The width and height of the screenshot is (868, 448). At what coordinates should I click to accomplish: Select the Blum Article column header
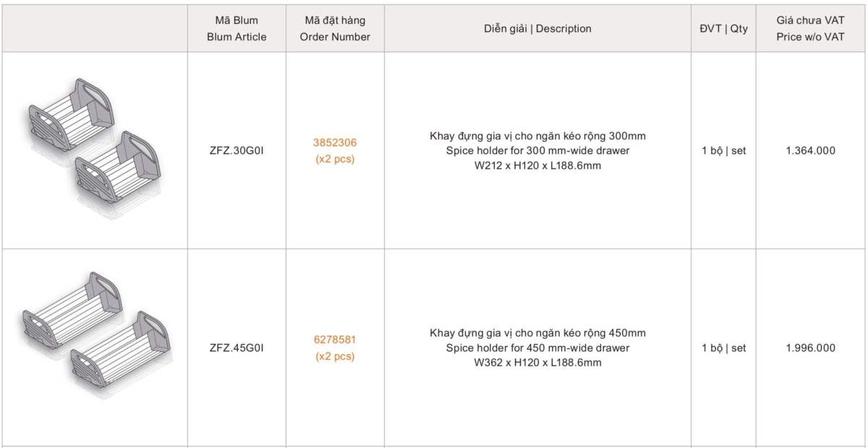pos(237,28)
